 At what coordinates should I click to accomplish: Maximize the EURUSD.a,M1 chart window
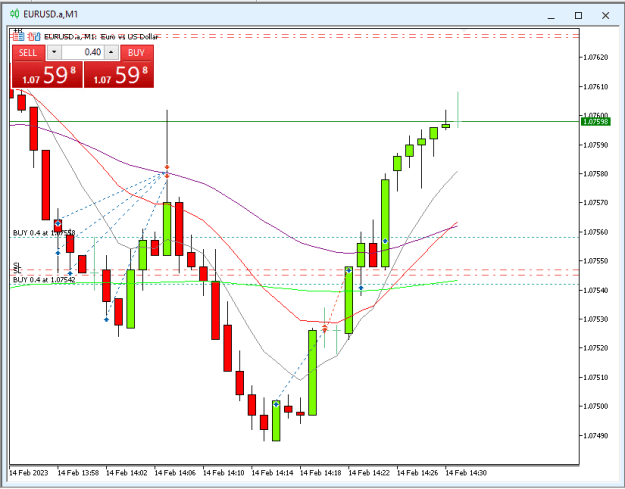578,16
